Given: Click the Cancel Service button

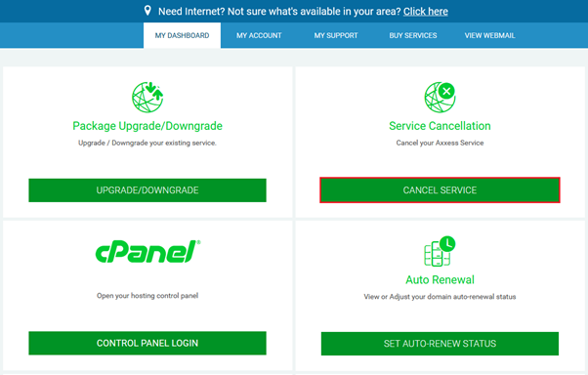Looking at the screenshot, I should 440,190.
